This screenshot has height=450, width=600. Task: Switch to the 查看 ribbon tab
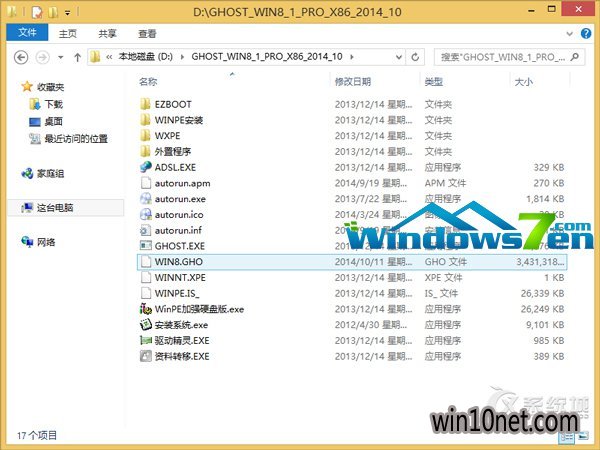tap(147, 33)
